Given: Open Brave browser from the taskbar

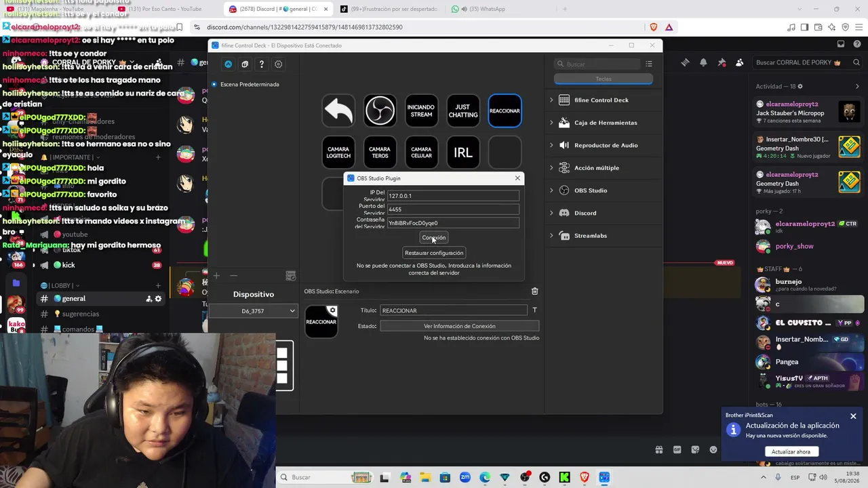Looking at the screenshot, I should 585,477.
